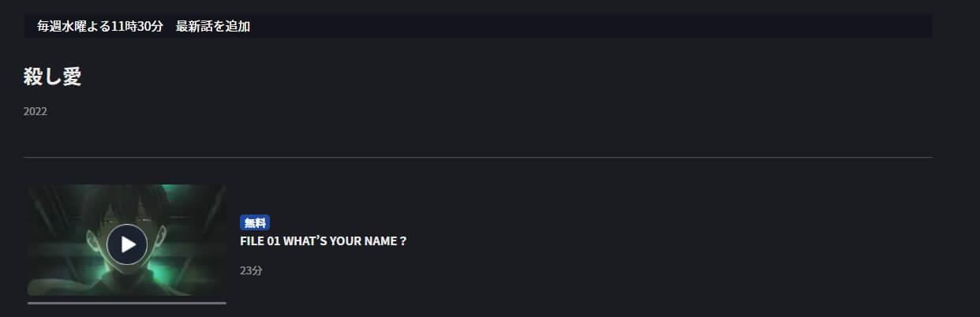This screenshot has width=980, height=317.
Task: Click the empty row area right of the episode title
Action: 671,241
